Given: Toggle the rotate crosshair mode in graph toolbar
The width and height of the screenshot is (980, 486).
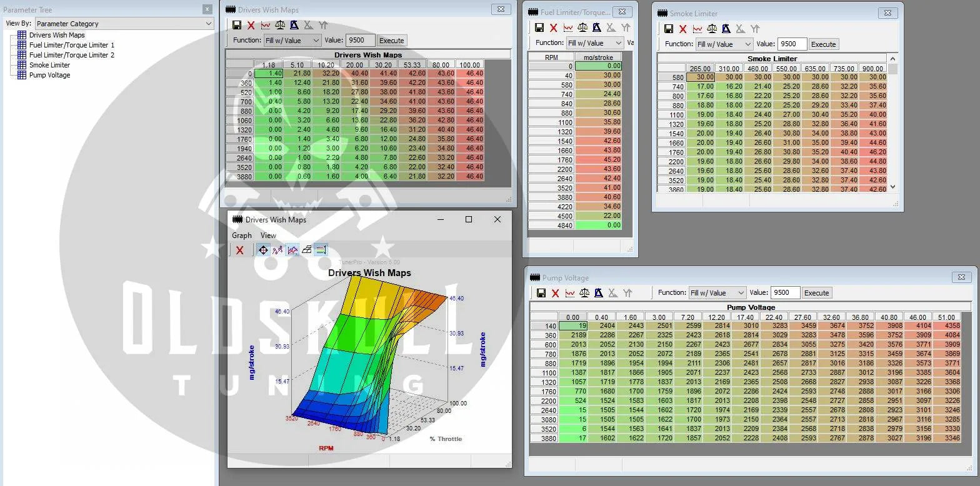Looking at the screenshot, I should pyautogui.click(x=262, y=250).
